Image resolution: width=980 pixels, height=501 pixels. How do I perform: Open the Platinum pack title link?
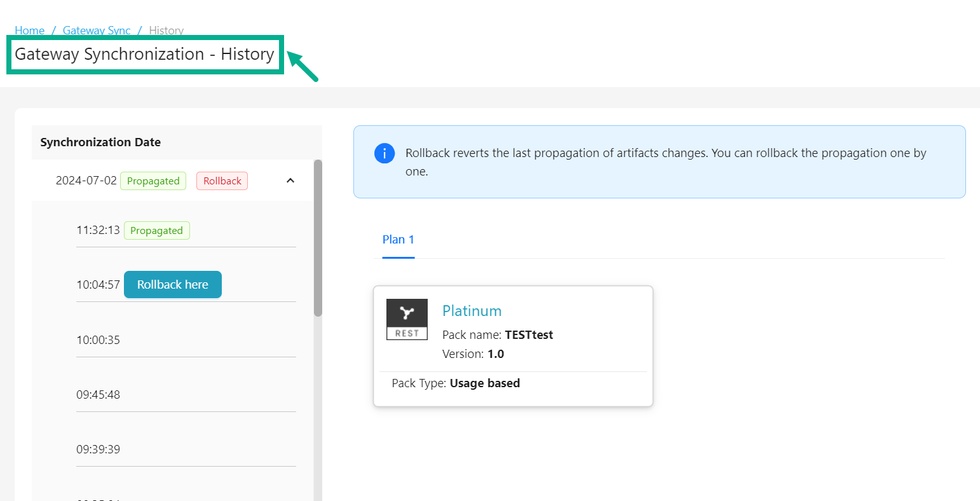point(472,311)
